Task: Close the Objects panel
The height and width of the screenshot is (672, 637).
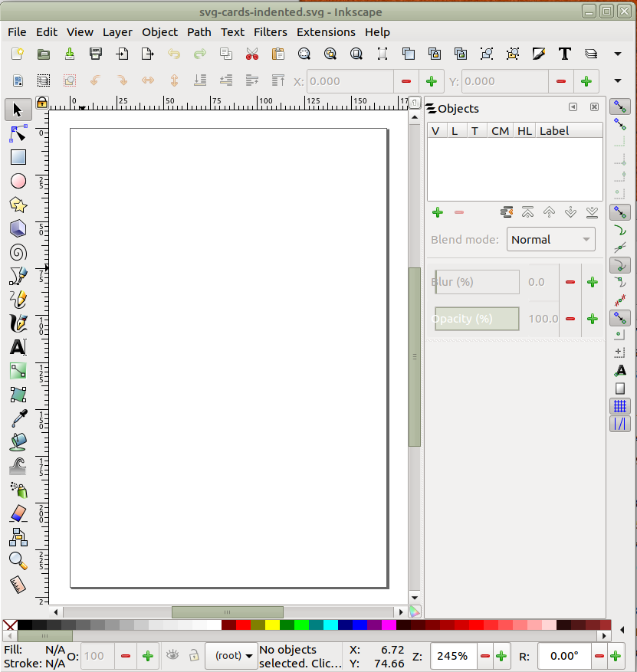Action: pyautogui.click(x=595, y=107)
